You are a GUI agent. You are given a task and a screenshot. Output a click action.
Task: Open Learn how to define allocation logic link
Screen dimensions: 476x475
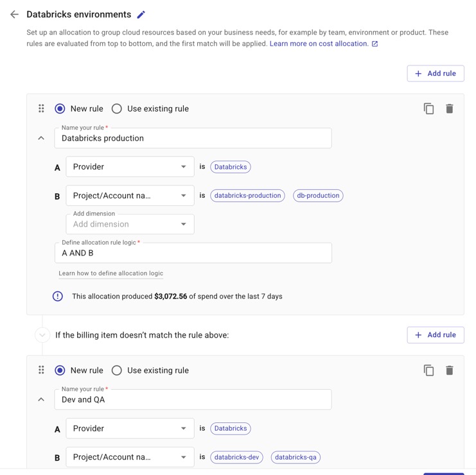tap(110, 273)
